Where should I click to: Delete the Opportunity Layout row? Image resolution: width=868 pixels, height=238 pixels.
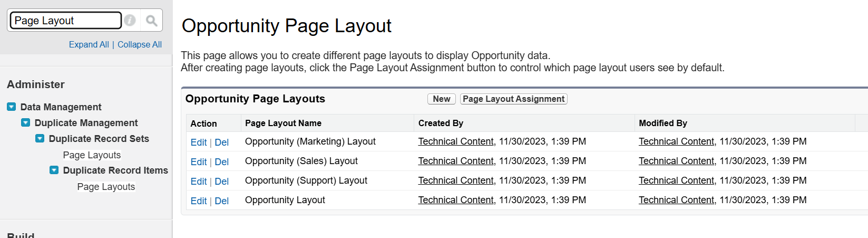[221, 201]
